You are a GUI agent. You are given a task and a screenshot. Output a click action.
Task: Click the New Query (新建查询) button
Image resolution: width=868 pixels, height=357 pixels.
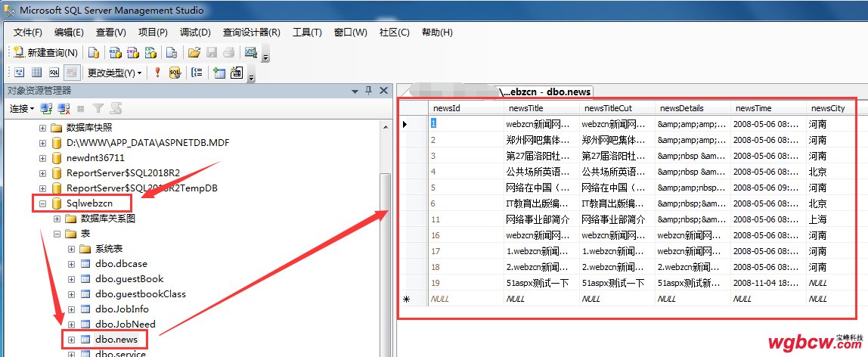[46, 53]
